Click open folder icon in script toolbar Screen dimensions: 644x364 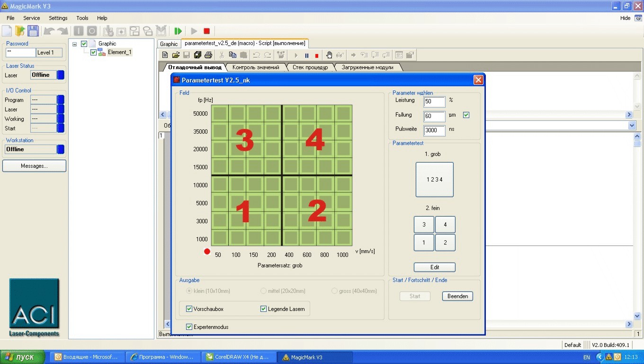pos(176,55)
